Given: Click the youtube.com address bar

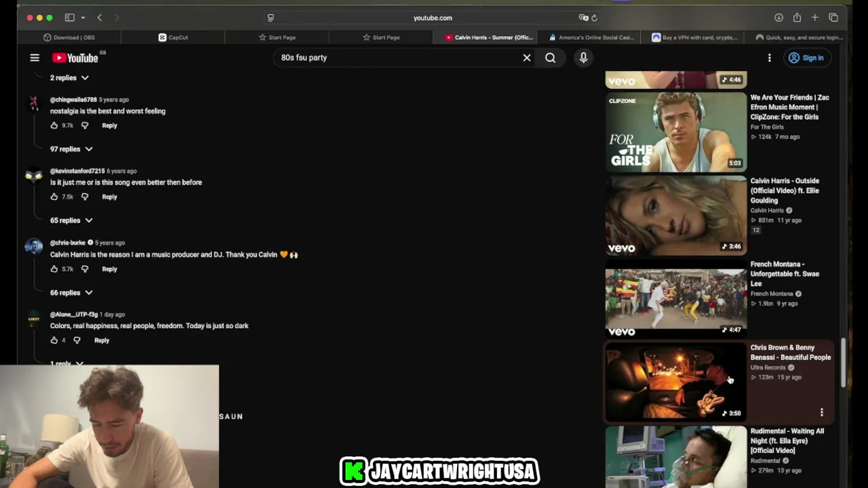Looking at the screenshot, I should click(x=433, y=18).
